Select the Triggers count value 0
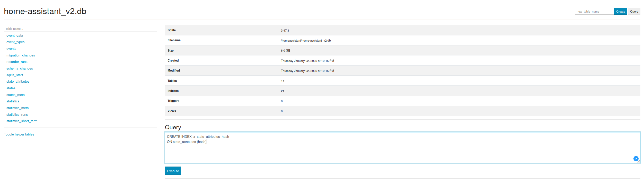The height and width of the screenshot is (184, 644). (282, 101)
